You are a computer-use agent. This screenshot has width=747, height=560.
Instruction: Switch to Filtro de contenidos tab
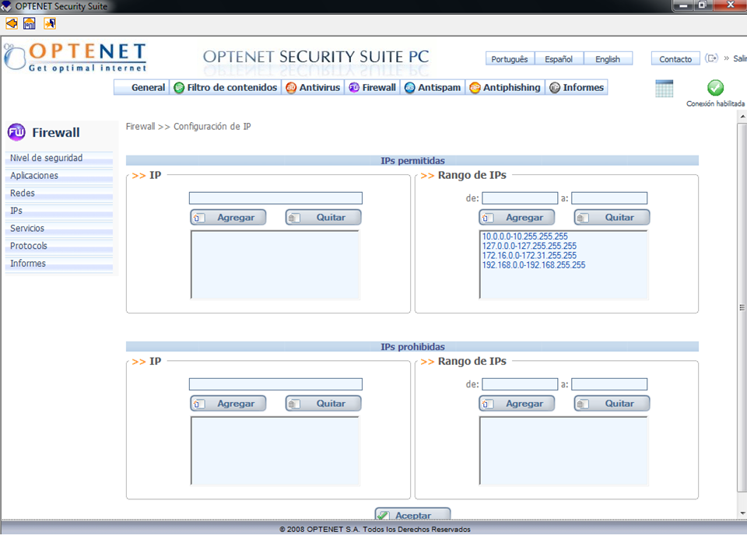pos(225,88)
